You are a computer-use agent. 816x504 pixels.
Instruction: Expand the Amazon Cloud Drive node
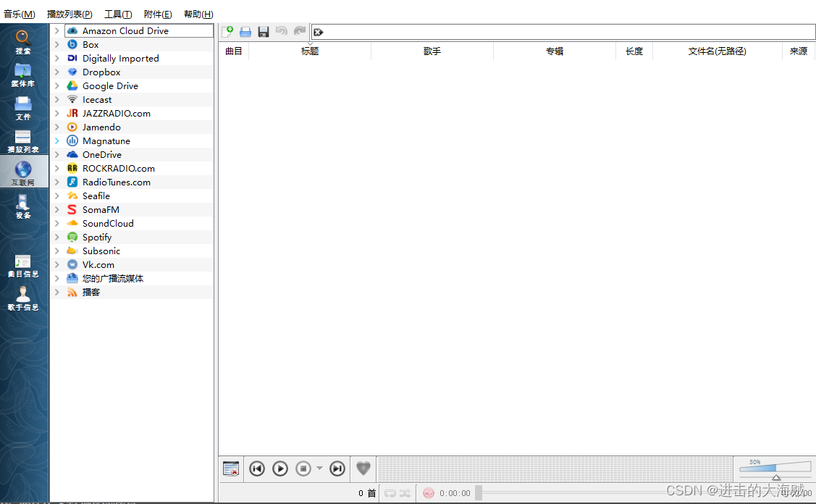(57, 30)
